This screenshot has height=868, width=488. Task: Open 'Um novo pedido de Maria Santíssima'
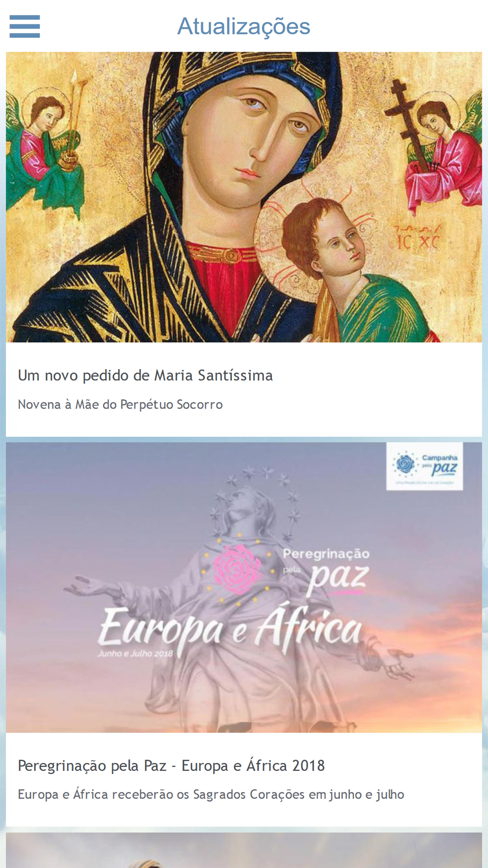tap(145, 375)
